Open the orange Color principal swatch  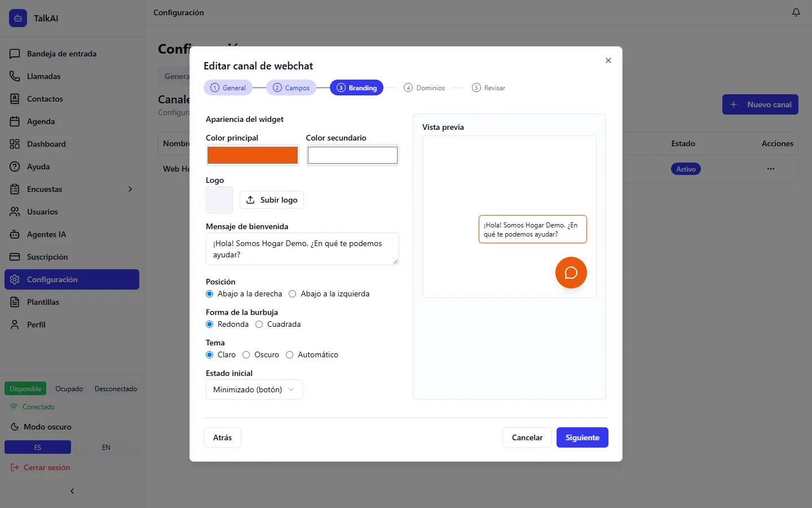click(253, 155)
